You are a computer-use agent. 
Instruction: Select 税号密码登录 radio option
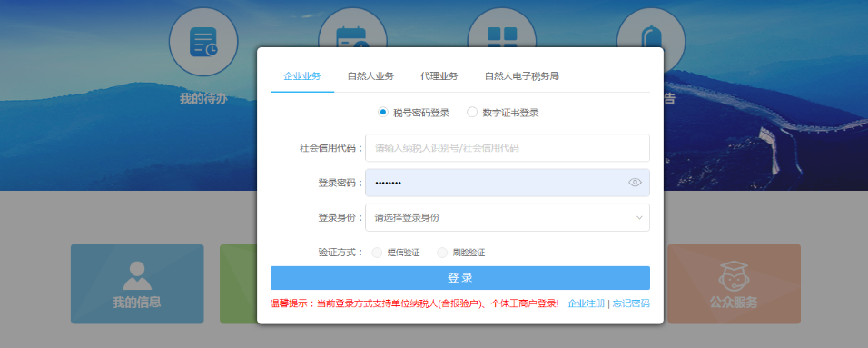[x=382, y=113]
